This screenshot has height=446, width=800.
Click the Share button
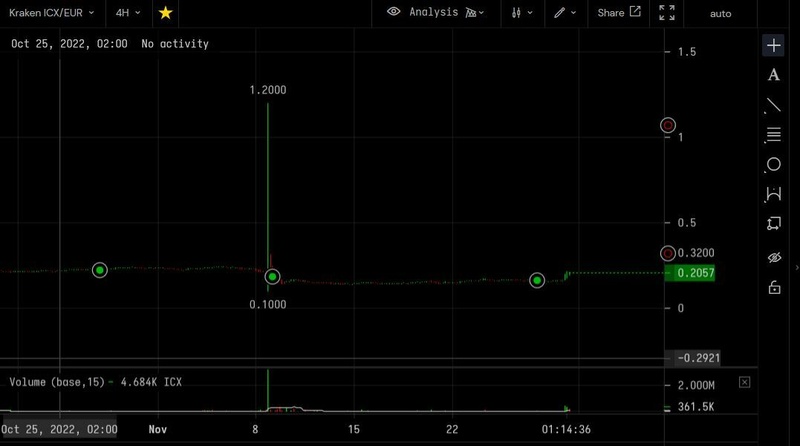coord(619,13)
